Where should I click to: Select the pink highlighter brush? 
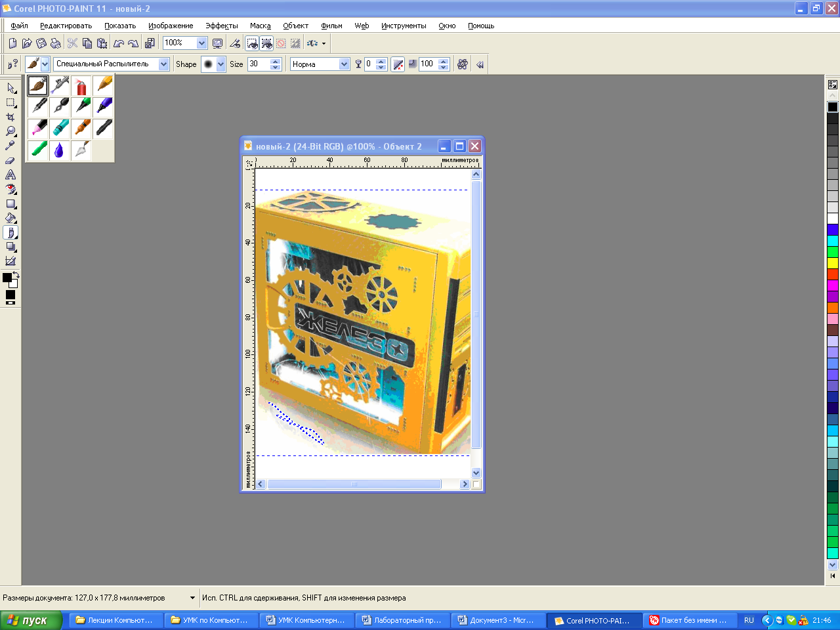pos(38,128)
